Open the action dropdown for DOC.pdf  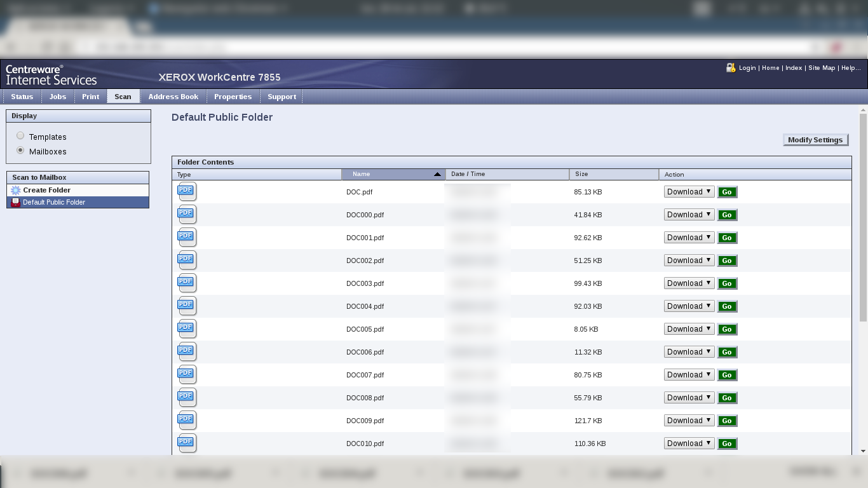689,192
